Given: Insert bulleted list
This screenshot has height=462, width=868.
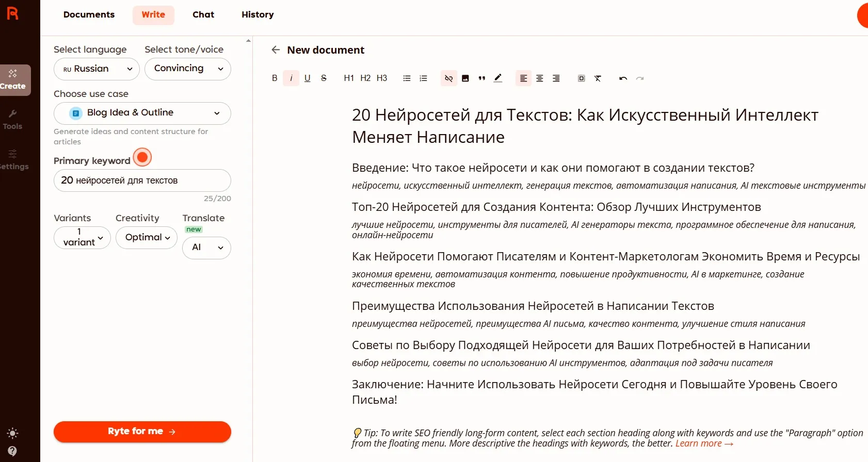Looking at the screenshot, I should point(407,78).
